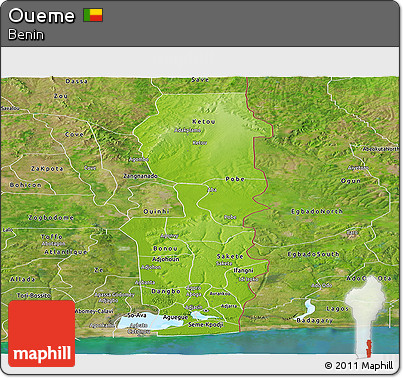Image resolution: width=403 pixels, height=378 pixels.
Task: Click the Sakete label on map
Action: [x=230, y=256]
